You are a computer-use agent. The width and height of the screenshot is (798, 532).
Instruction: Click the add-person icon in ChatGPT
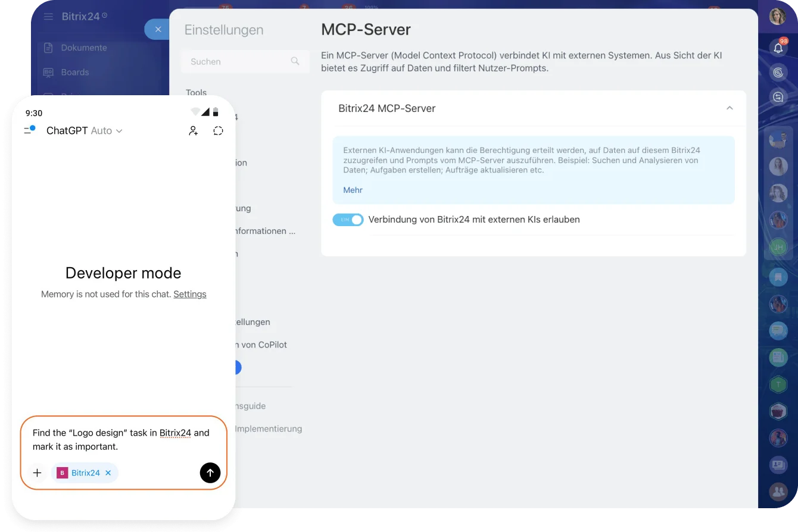point(193,131)
